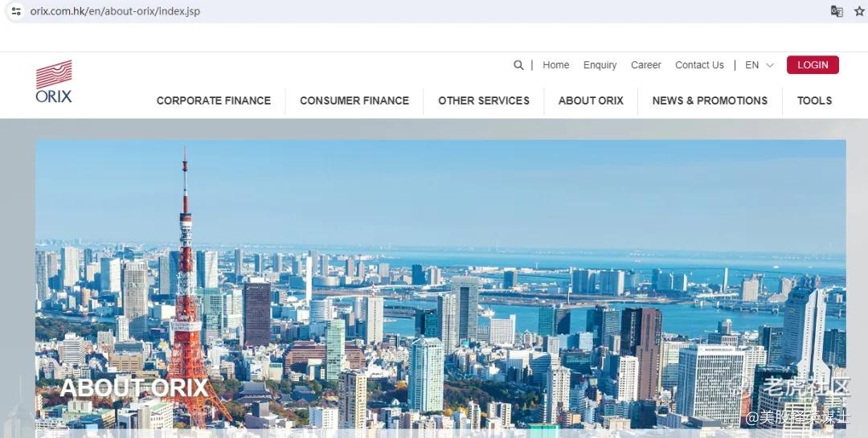The image size is (868, 438).
Task: Open News & Promotions menu
Action: click(x=710, y=100)
